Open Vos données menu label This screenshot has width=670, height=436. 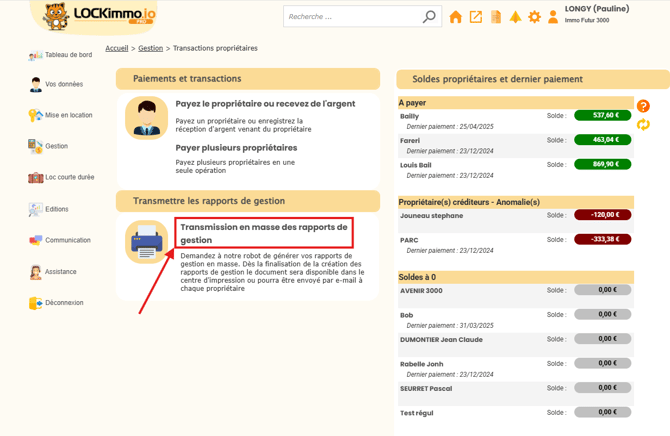click(x=64, y=84)
